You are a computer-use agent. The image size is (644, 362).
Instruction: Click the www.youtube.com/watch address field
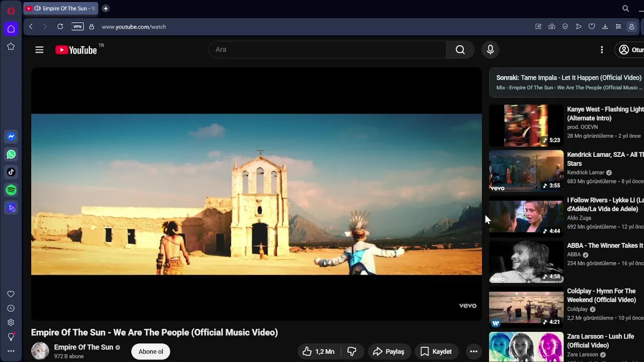point(134,27)
